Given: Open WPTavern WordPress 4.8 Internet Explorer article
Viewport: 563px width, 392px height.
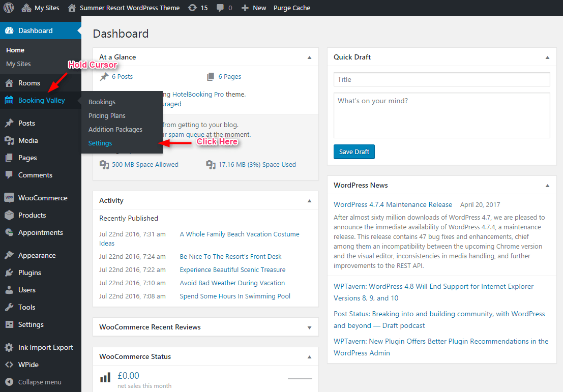Looking at the screenshot, I should (433, 292).
